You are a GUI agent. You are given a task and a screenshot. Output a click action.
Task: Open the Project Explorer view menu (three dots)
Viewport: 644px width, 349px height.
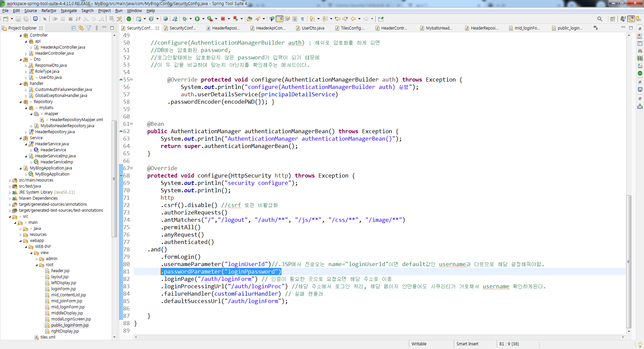click(97, 28)
